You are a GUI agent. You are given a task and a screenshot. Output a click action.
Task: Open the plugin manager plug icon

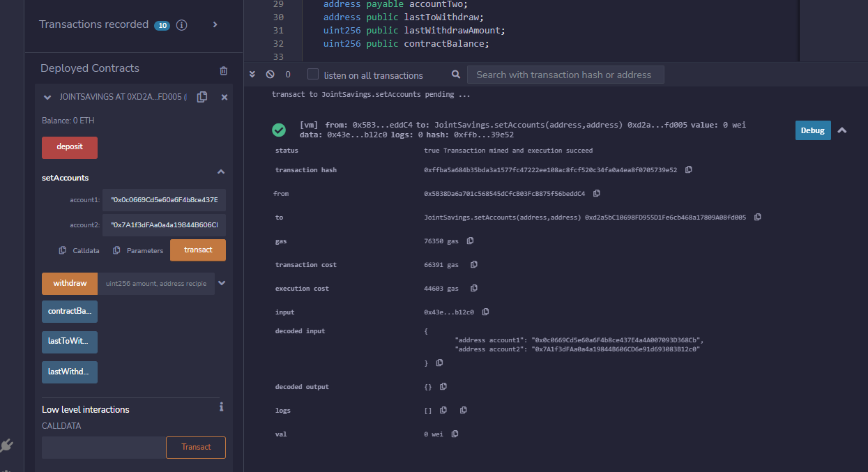[x=7, y=446]
